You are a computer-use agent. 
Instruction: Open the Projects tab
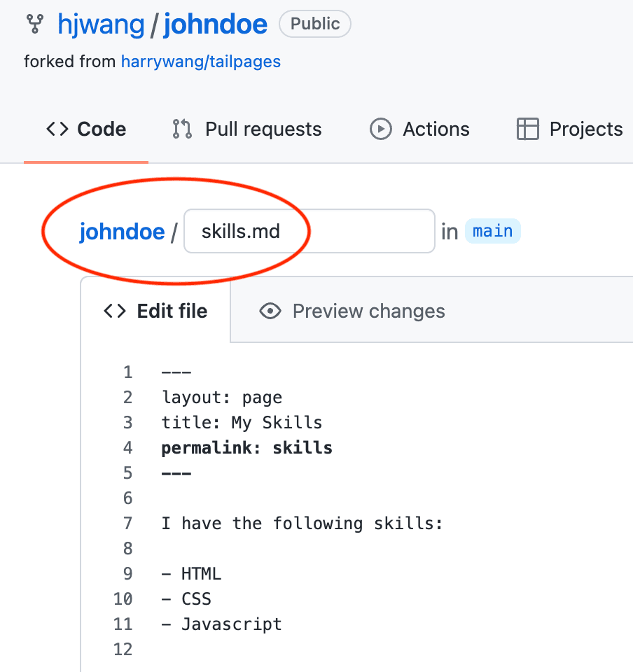click(570, 129)
